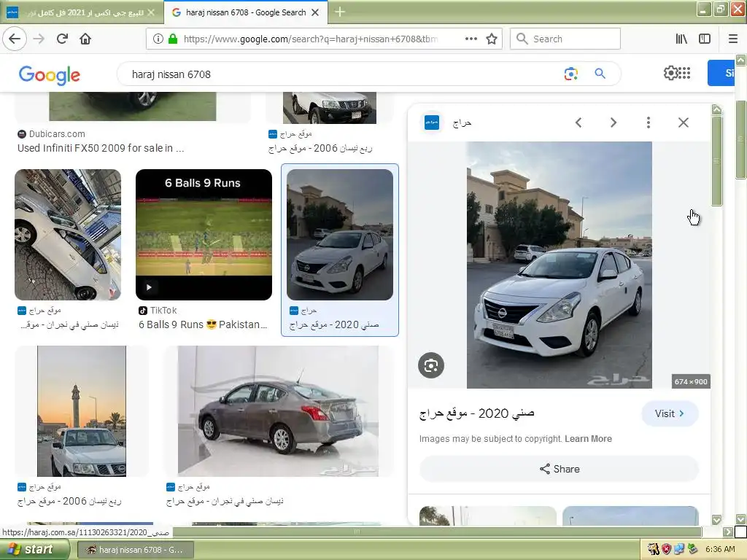Open the pickup truck at sunset thumbnail

click(x=82, y=411)
